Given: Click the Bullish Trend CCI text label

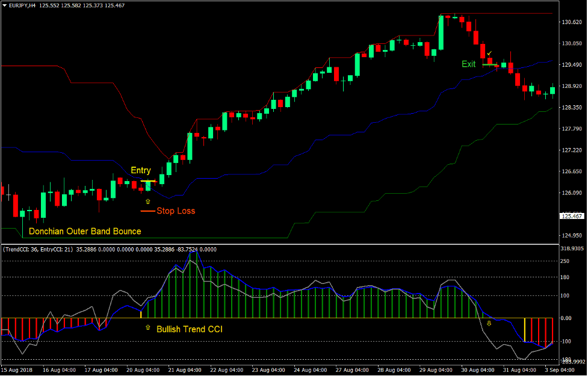Looking at the screenshot, I should point(190,329).
